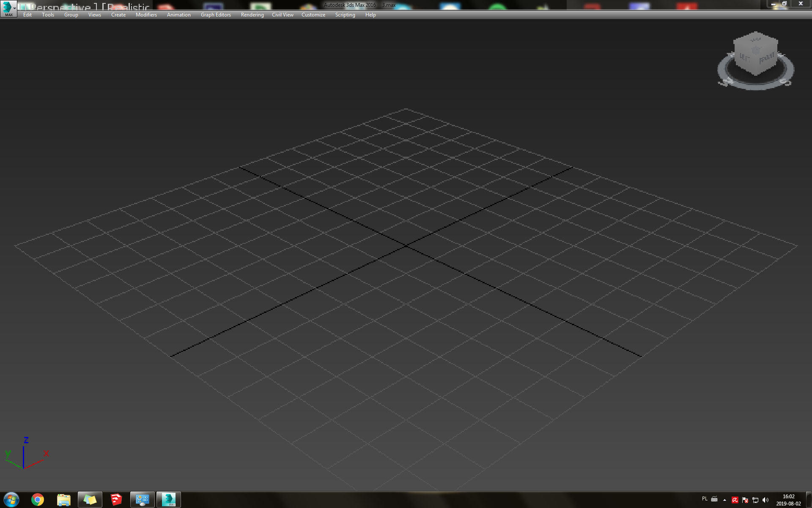Click the network status tray icon
The image size is (812, 508).
click(756, 500)
